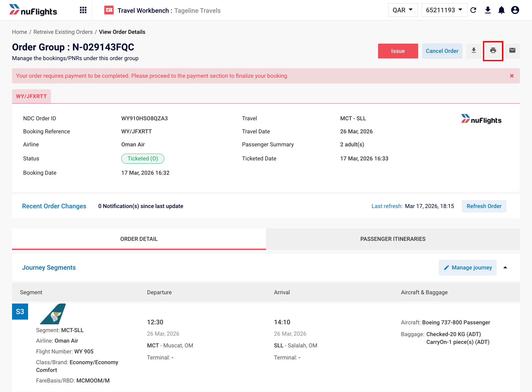Click Booking Reference value WY/JFXRTT

click(x=136, y=131)
